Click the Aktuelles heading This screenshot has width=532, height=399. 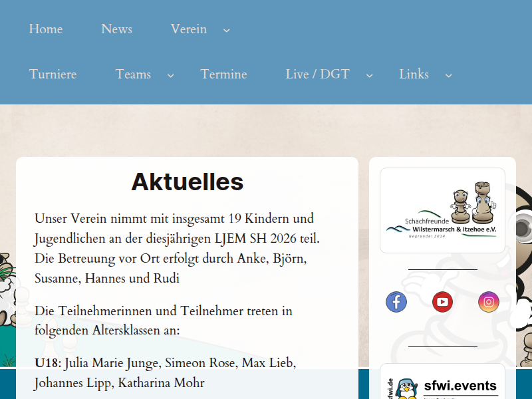tap(187, 182)
